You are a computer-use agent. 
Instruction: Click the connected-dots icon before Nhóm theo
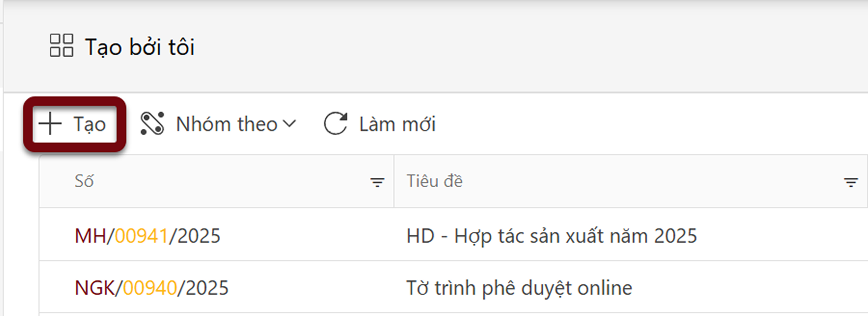(151, 124)
